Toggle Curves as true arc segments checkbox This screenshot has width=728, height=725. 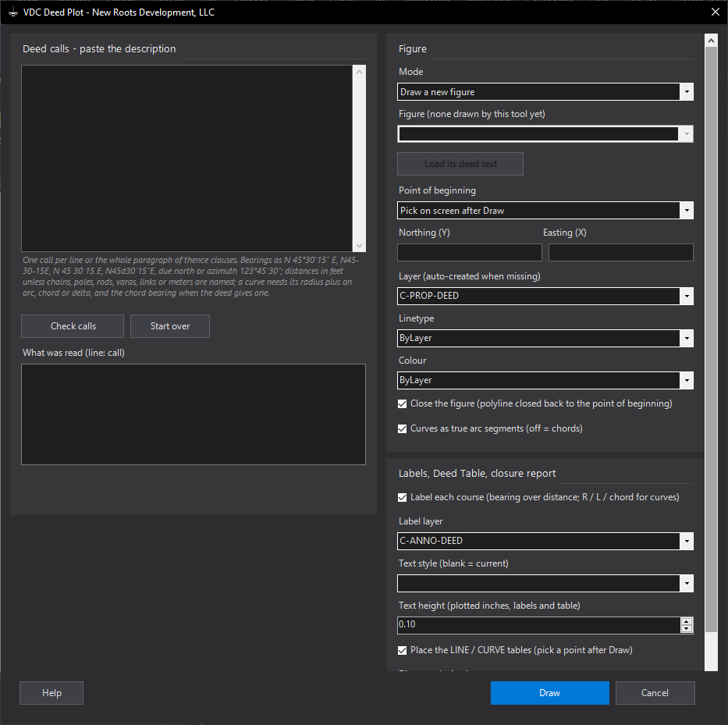pyautogui.click(x=403, y=428)
